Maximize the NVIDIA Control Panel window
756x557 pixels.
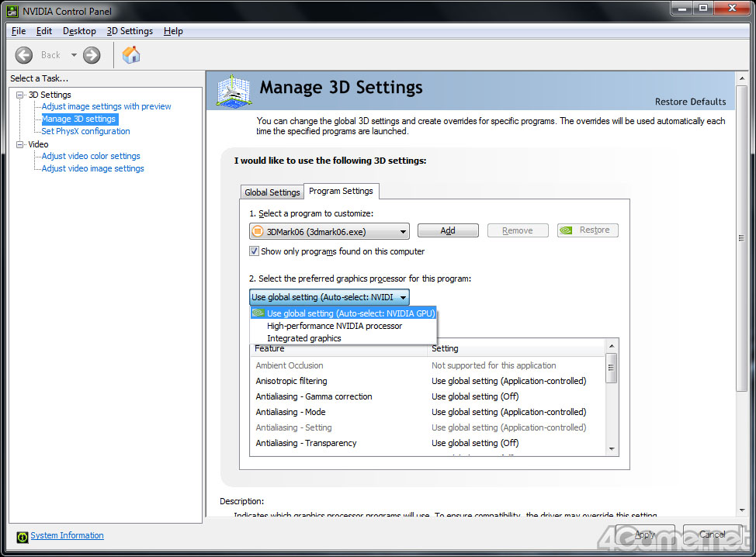tap(703, 9)
